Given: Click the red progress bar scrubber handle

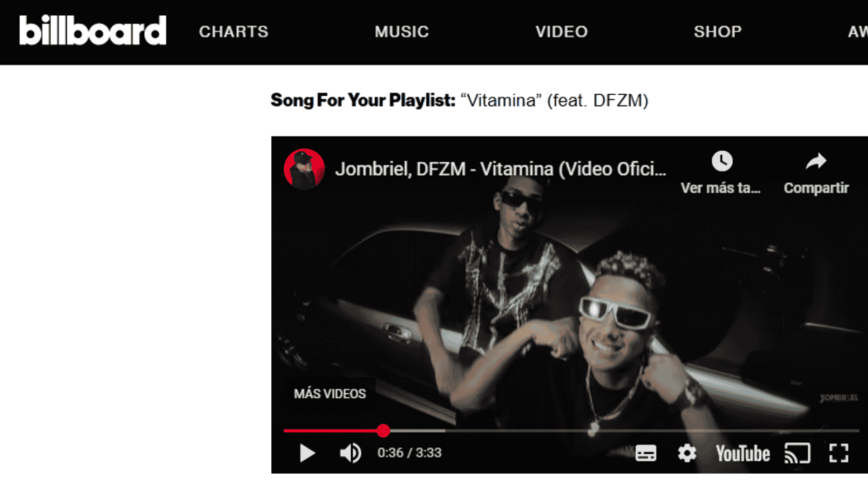Looking at the screenshot, I should click(x=383, y=430).
